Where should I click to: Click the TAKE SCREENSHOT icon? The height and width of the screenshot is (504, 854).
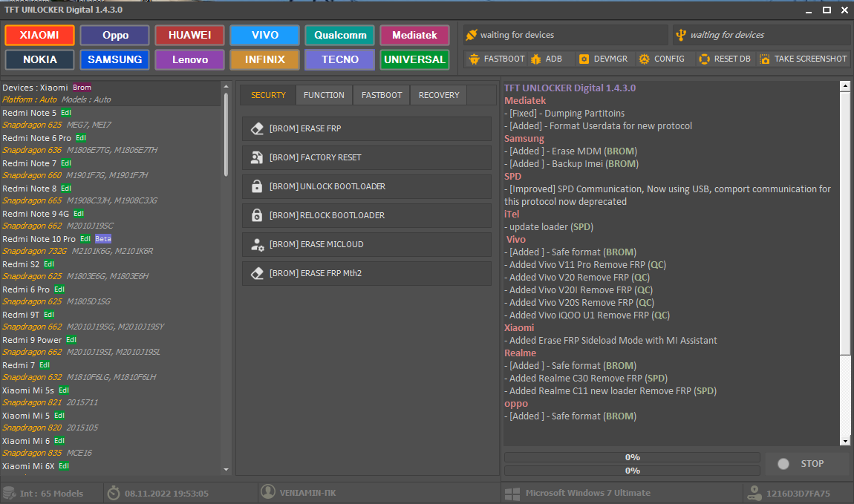765,59
